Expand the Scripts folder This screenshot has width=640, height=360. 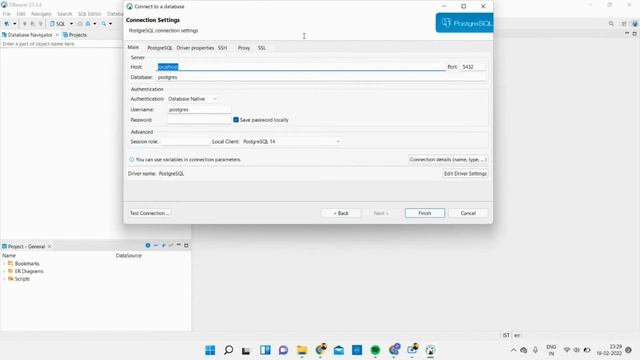(4, 279)
